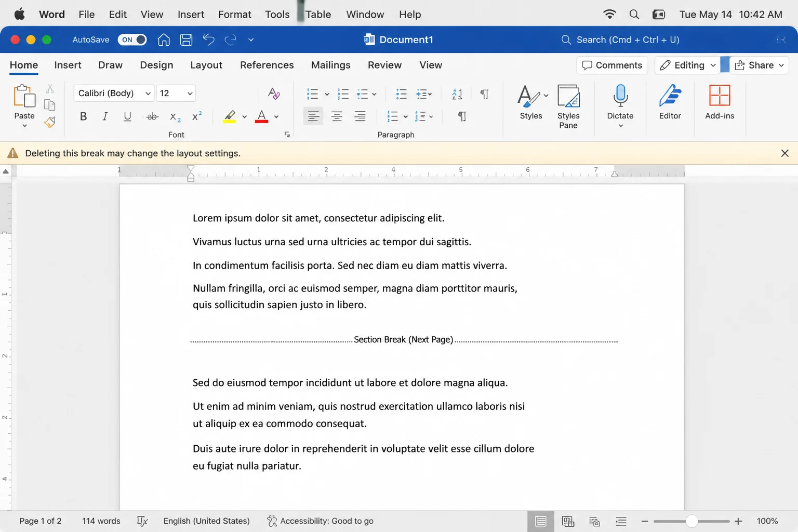This screenshot has width=798, height=532.
Task: Click English (United States) language
Action: 206,521
